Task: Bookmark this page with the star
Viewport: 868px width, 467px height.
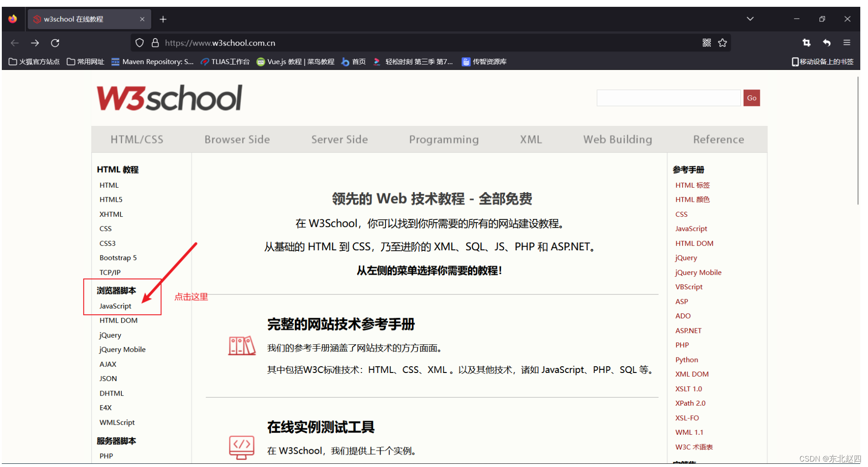Action: [722, 43]
